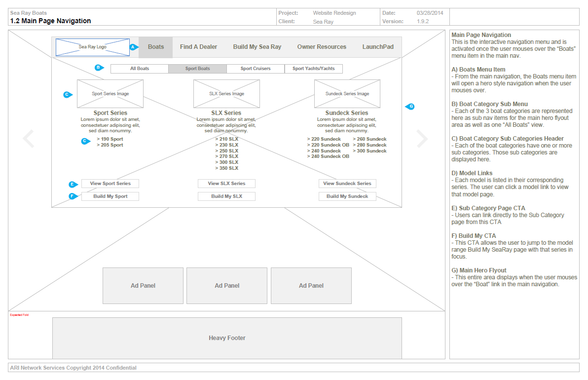The height and width of the screenshot is (380, 588).
Task: Open View SLX Series
Action: pos(226,184)
